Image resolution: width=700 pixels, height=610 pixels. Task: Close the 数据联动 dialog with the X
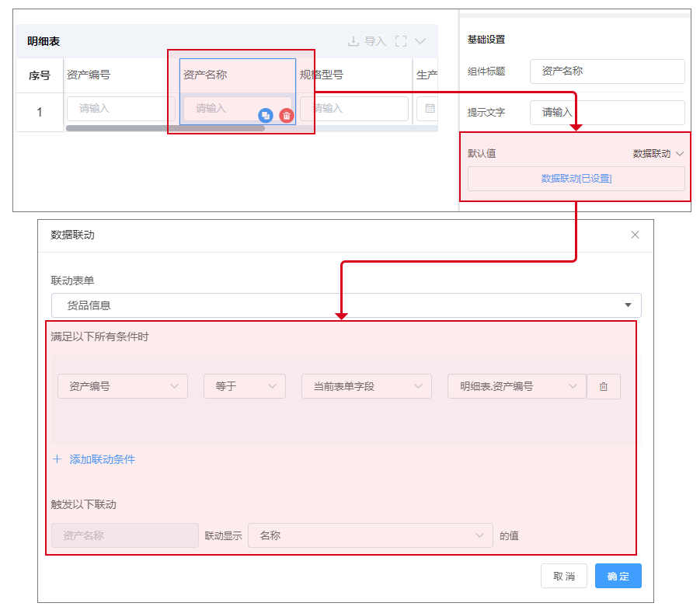point(635,235)
